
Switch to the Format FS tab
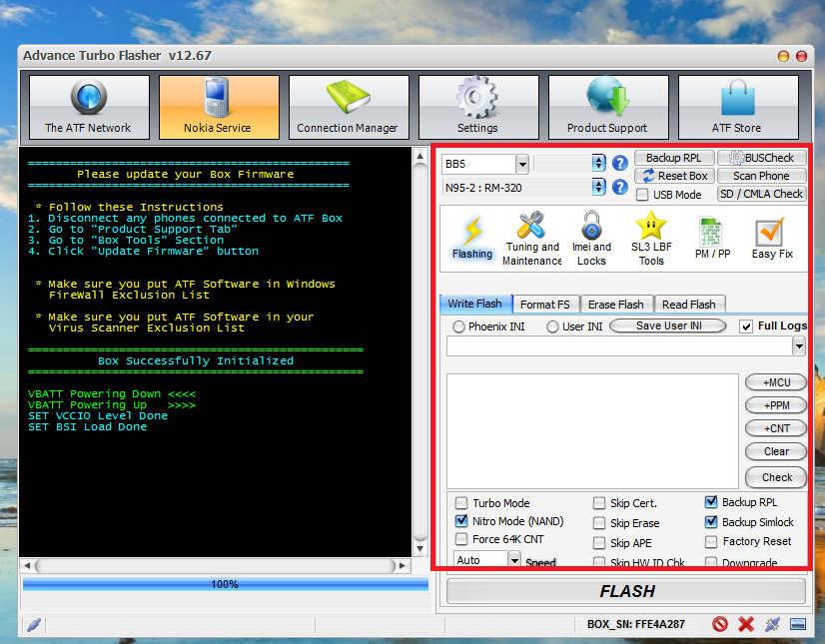[x=545, y=305]
